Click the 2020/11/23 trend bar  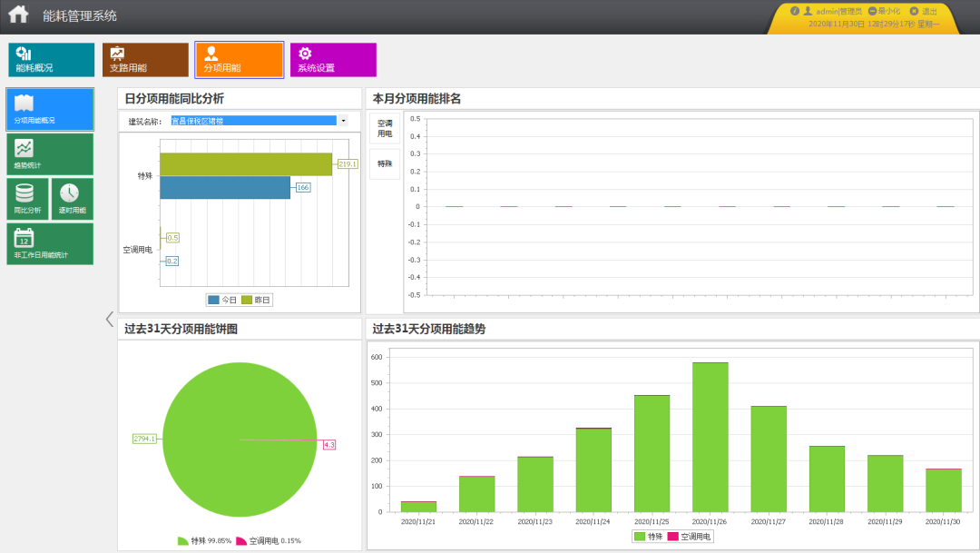535,484
